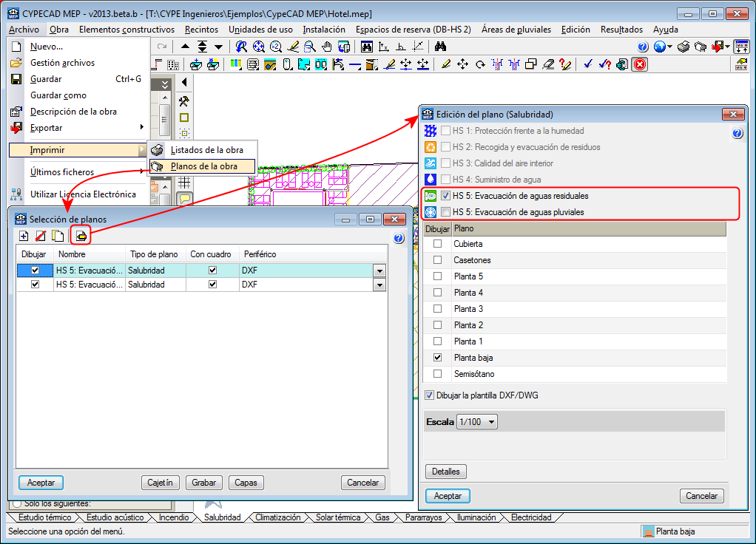The width and height of the screenshot is (756, 544).
Task: Click the Capas button
Action: 246,483
